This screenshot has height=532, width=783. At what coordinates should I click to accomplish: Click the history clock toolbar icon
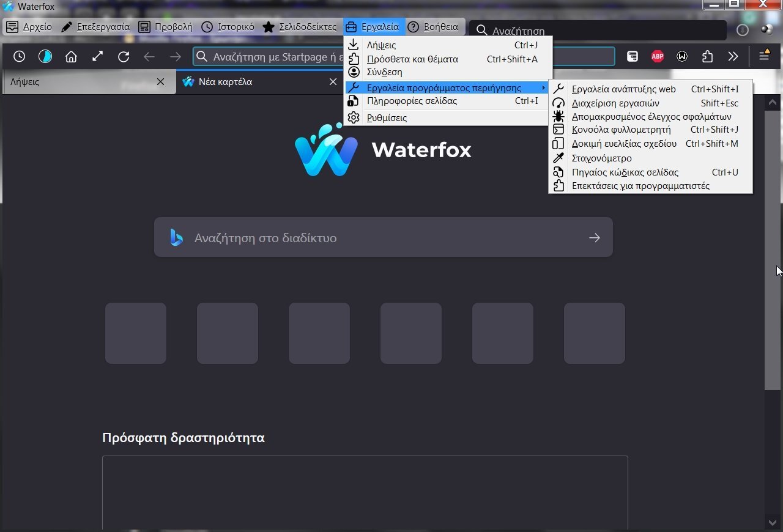[x=20, y=57]
